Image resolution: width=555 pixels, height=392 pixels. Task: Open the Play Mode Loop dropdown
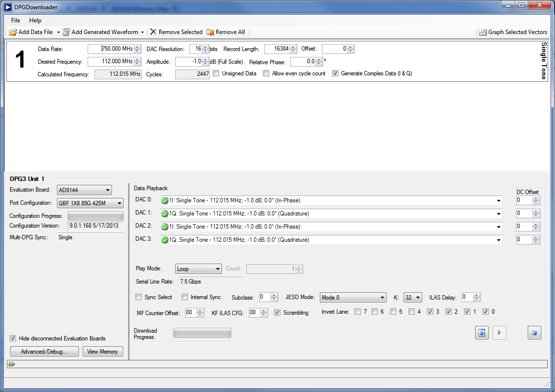click(198, 269)
